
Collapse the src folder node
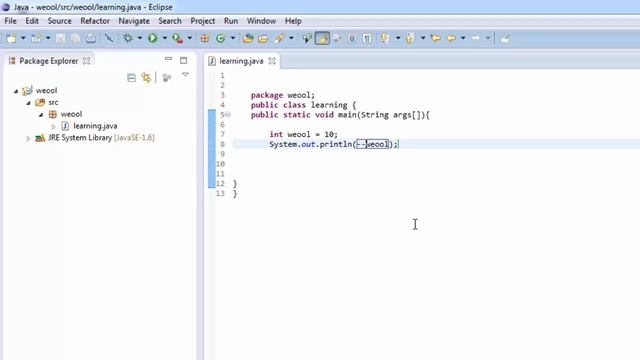(29, 103)
